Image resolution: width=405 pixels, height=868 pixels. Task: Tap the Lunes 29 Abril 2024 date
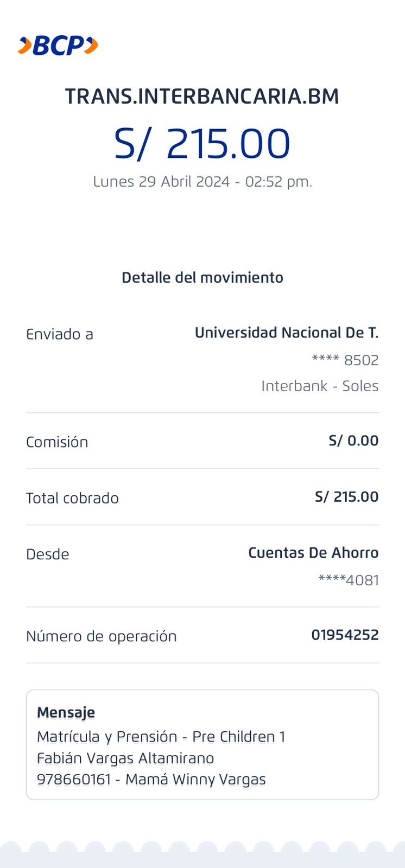pyautogui.click(x=202, y=182)
